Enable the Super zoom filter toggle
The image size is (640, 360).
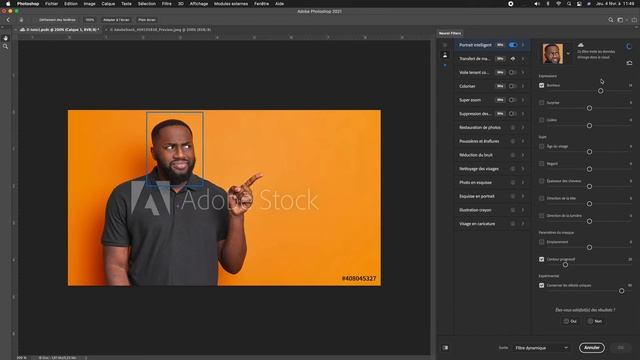coord(513,100)
